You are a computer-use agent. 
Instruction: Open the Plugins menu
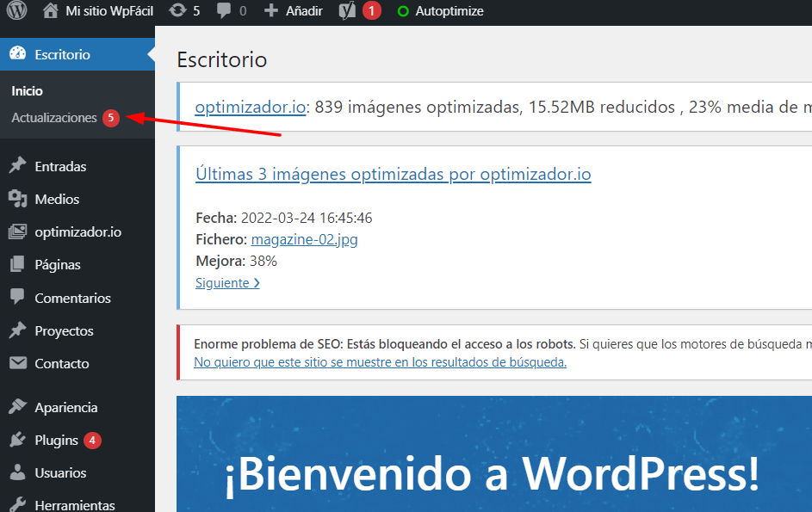pyautogui.click(x=57, y=441)
